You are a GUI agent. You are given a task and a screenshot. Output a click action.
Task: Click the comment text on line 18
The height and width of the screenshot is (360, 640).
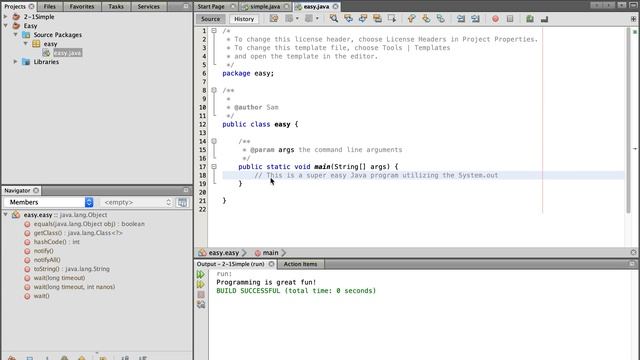376,175
